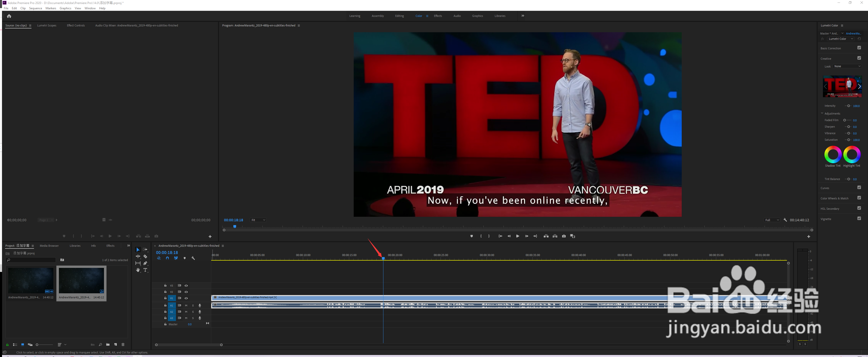The width and height of the screenshot is (868, 357).
Task: Click the Saturation slider handle
Action: tap(848, 140)
